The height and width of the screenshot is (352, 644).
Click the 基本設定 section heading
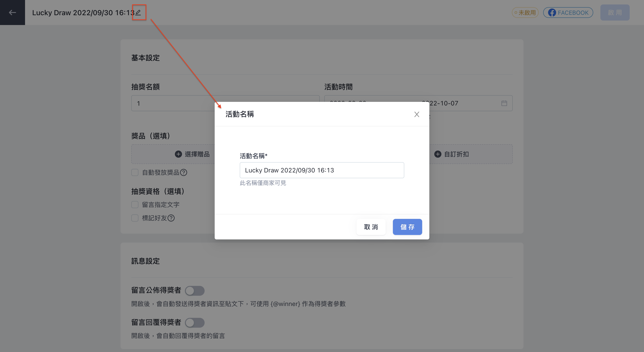145,58
